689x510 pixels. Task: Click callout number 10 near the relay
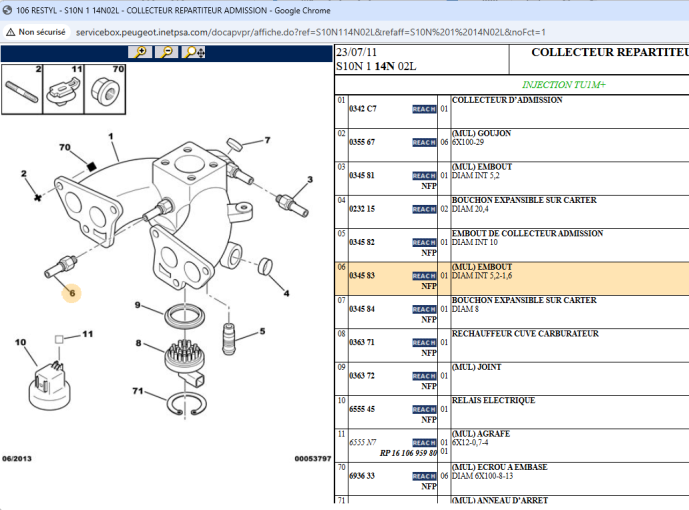pos(20,342)
